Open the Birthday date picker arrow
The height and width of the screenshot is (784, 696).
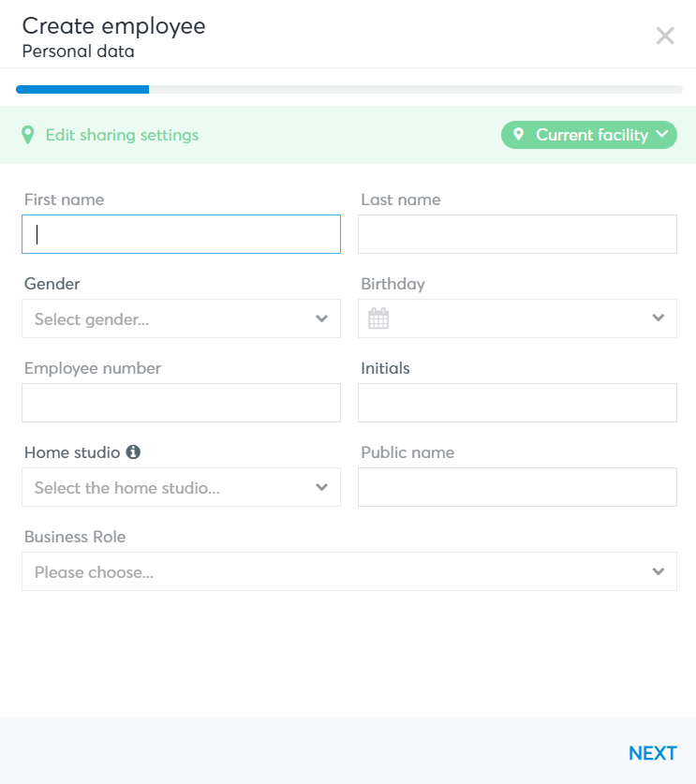(x=659, y=318)
